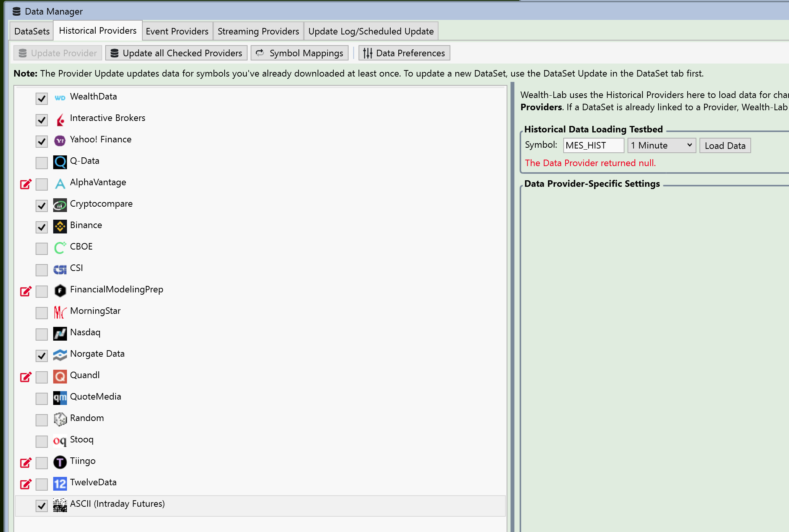Screen dimensions: 789x532
Task: Click the red edit icon beside TwelveData
Action: 26,484
